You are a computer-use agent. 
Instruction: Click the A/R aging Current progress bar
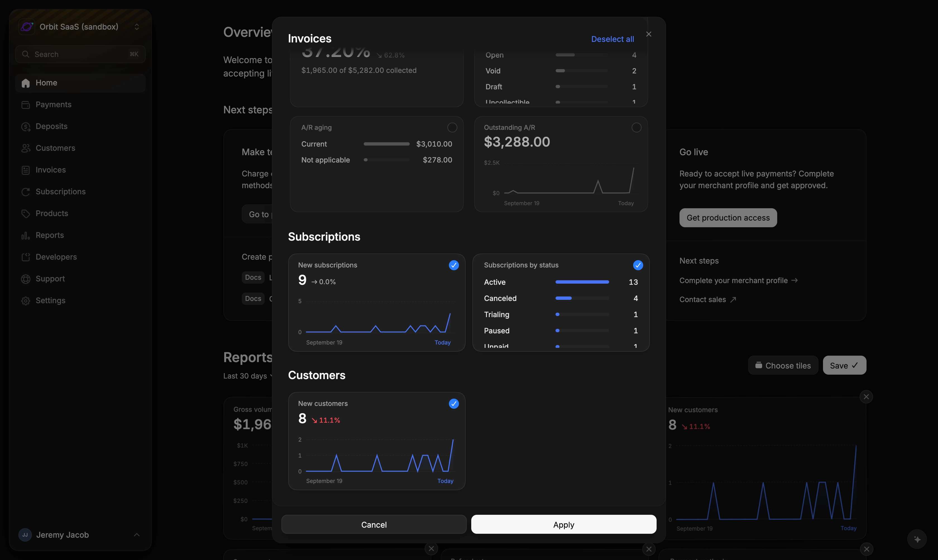[386, 144]
